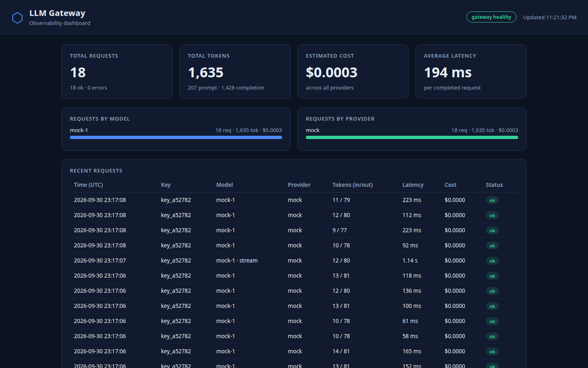Click the Model column header

pos(225,185)
